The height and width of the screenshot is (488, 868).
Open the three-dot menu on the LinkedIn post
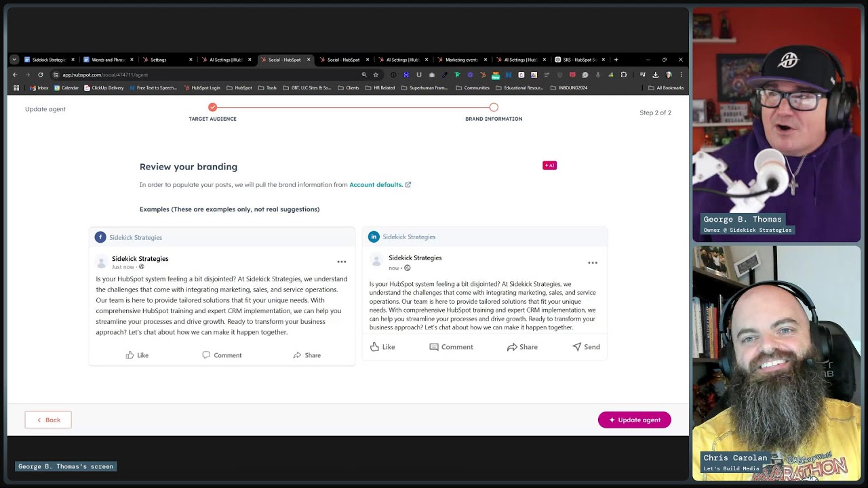(x=593, y=262)
